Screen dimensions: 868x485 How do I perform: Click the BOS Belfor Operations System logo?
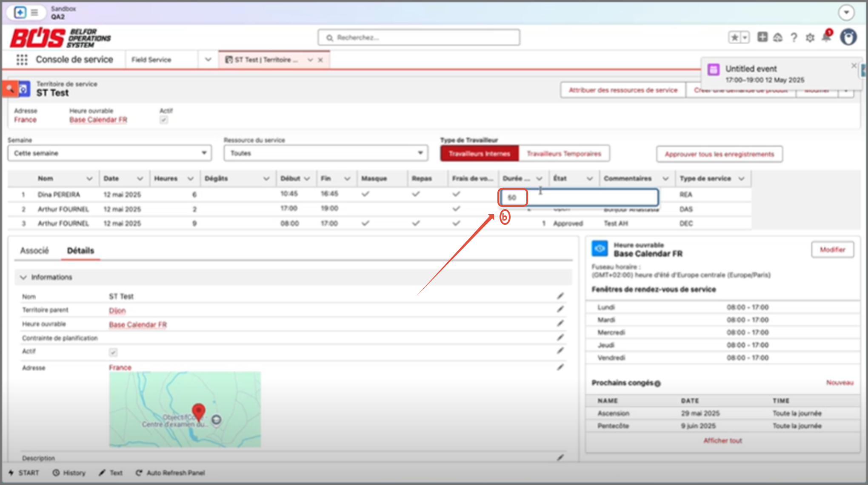click(x=60, y=37)
